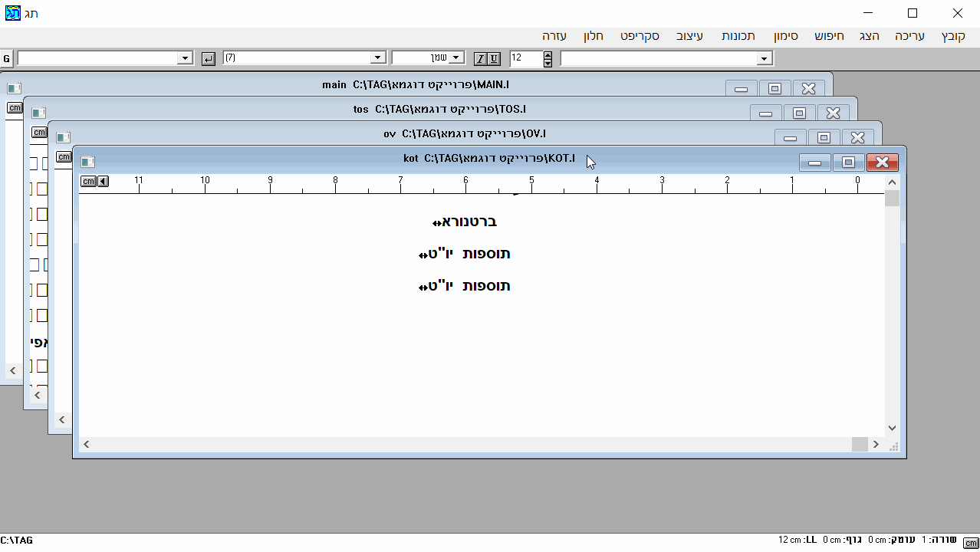Viewport: 980px width, 552px height.
Task: Click the cm units button in main window
Action: [x=15, y=107]
